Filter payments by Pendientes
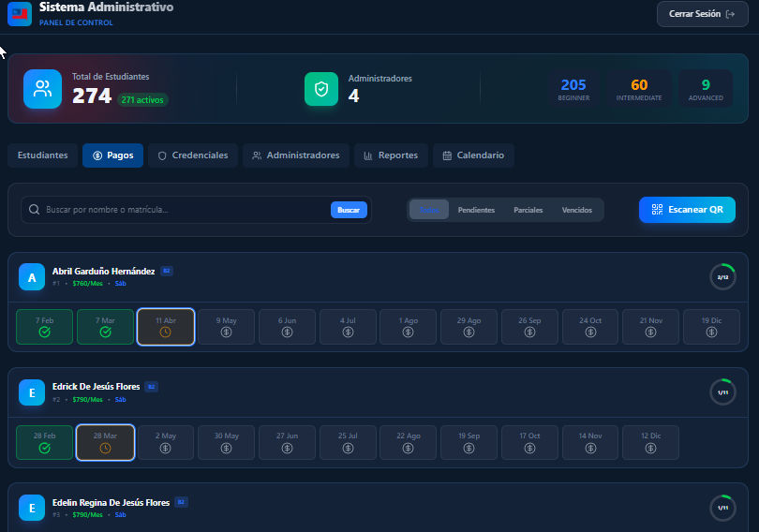The height and width of the screenshot is (532, 759). pyautogui.click(x=476, y=210)
